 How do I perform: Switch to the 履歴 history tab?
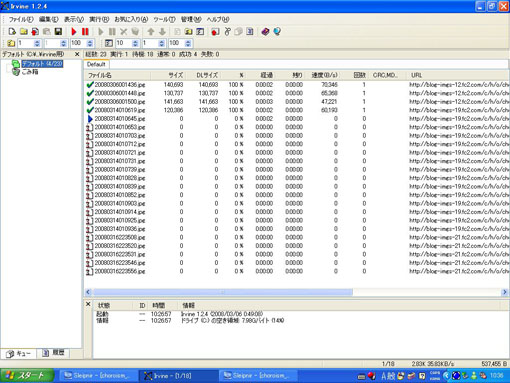(x=53, y=353)
